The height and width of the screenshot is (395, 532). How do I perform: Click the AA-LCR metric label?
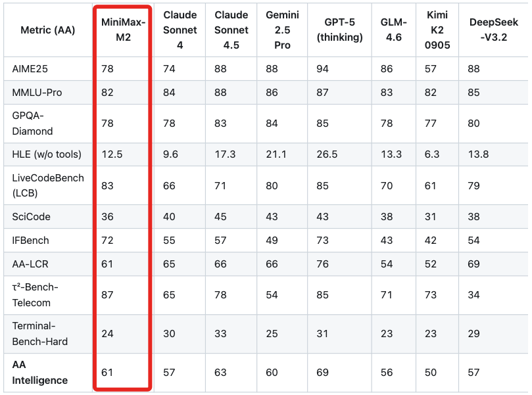[30, 264]
